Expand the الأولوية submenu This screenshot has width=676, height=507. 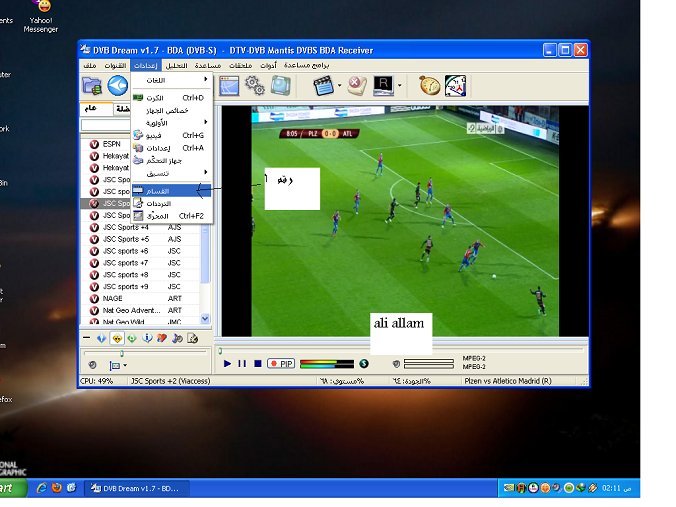172,123
